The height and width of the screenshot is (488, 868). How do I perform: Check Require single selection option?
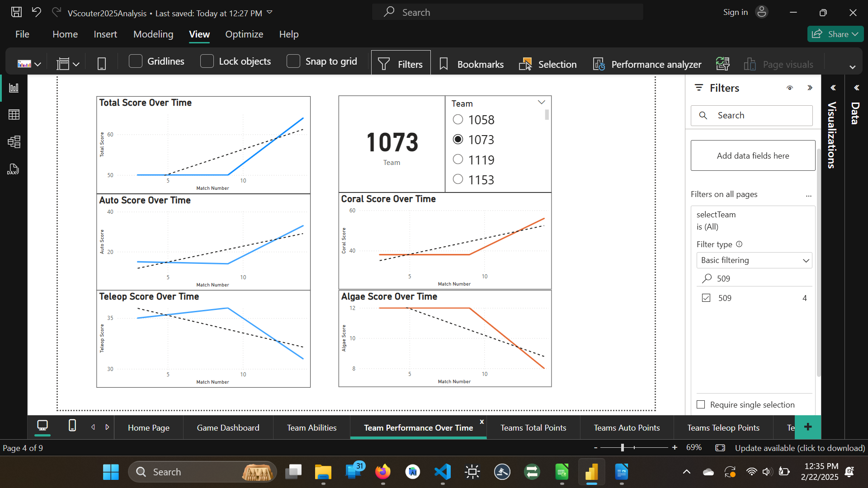pos(701,404)
